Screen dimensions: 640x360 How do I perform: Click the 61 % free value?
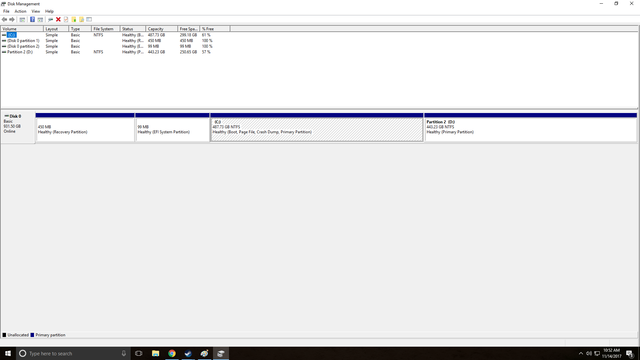coord(206,35)
